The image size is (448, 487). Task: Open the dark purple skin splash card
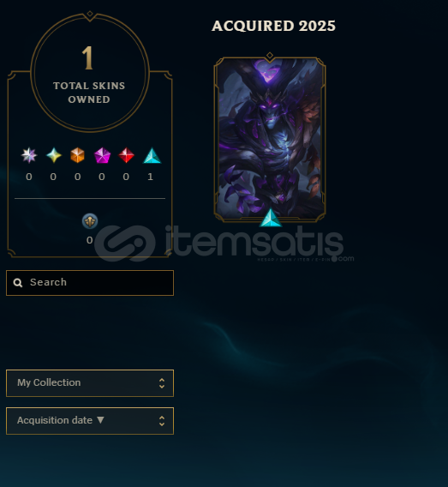tap(270, 139)
